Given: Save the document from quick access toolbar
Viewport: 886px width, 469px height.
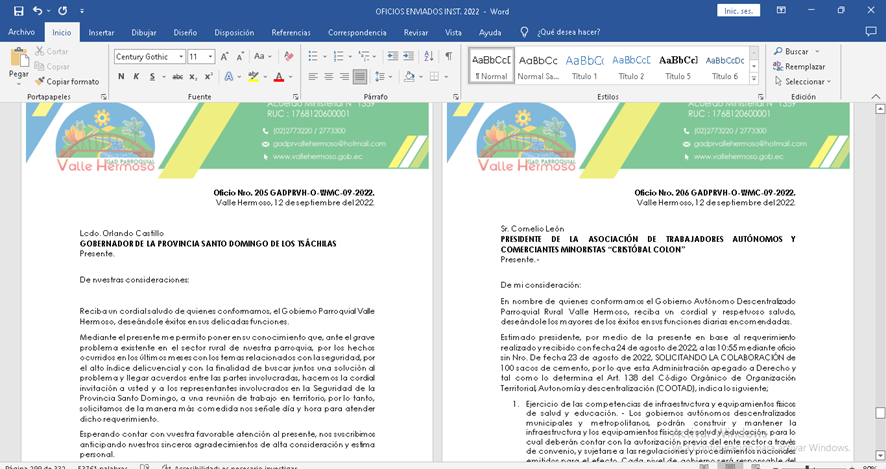Looking at the screenshot, I should 18,10.
